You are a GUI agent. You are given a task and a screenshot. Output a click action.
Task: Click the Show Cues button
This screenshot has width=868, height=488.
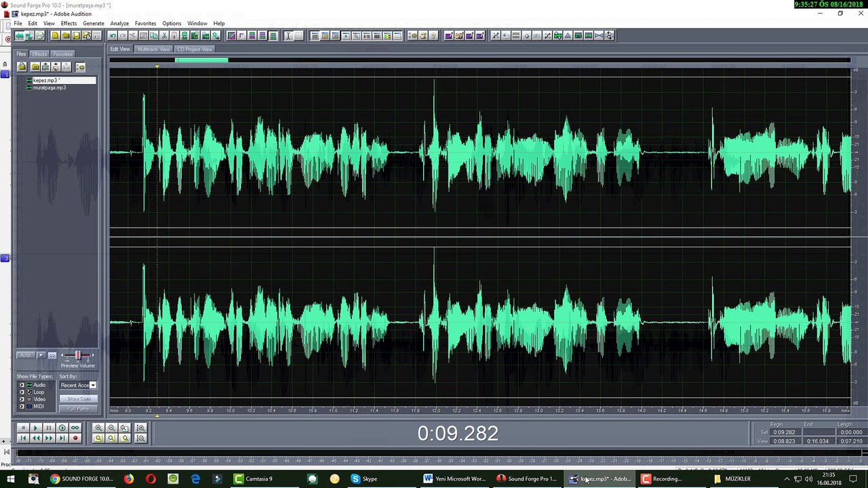point(79,399)
